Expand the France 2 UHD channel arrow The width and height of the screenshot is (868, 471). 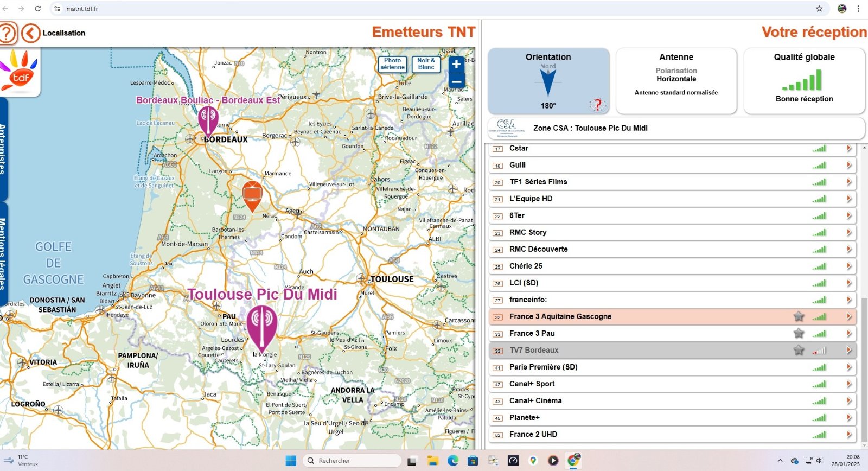(849, 434)
